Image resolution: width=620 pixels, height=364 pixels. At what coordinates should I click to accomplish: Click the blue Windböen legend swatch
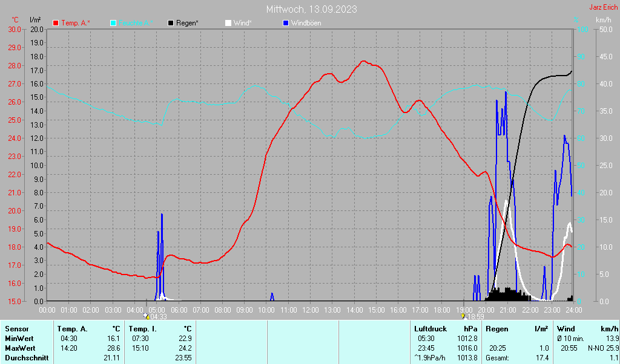[x=286, y=23]
